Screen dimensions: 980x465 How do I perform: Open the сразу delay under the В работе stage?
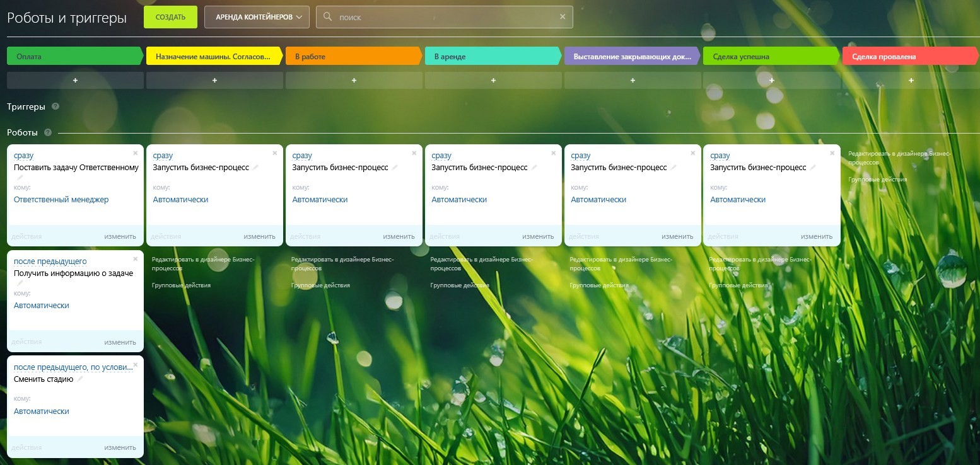click(302, 156)
